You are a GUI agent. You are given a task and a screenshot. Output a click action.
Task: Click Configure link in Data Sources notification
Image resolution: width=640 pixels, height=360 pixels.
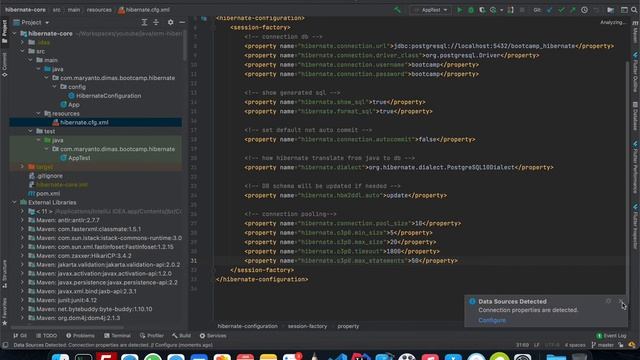coord(492,320)
